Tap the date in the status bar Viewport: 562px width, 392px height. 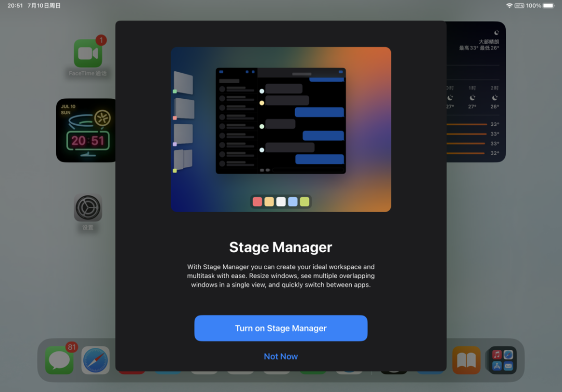coord(44,5)
